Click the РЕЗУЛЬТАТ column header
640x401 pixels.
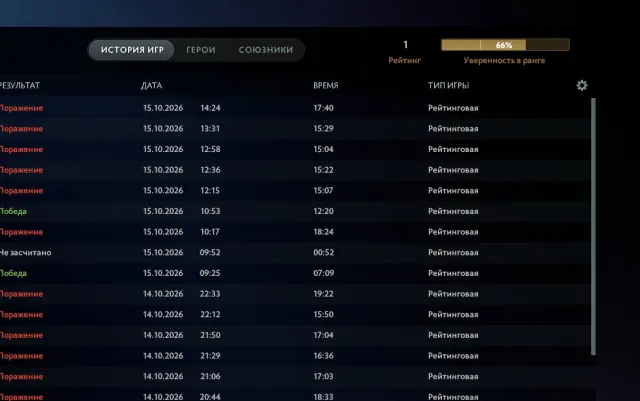pyautogui.click(x=20, y=85)
